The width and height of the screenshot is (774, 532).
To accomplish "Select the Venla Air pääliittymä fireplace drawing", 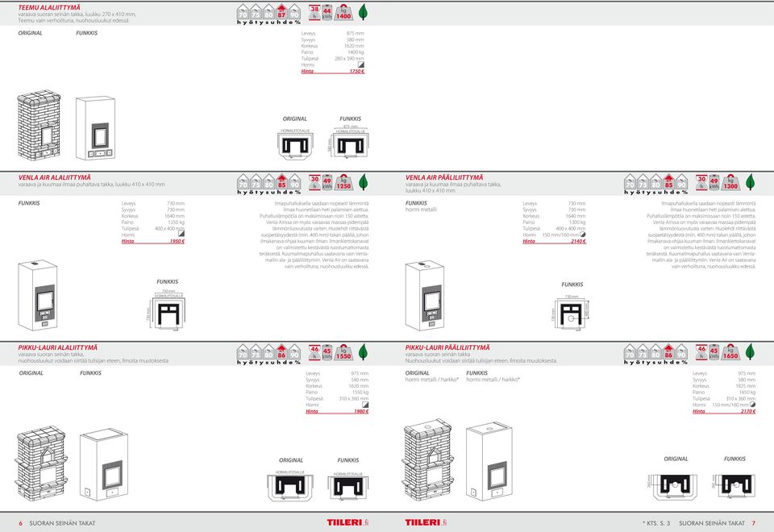I will tap(425, 295).
